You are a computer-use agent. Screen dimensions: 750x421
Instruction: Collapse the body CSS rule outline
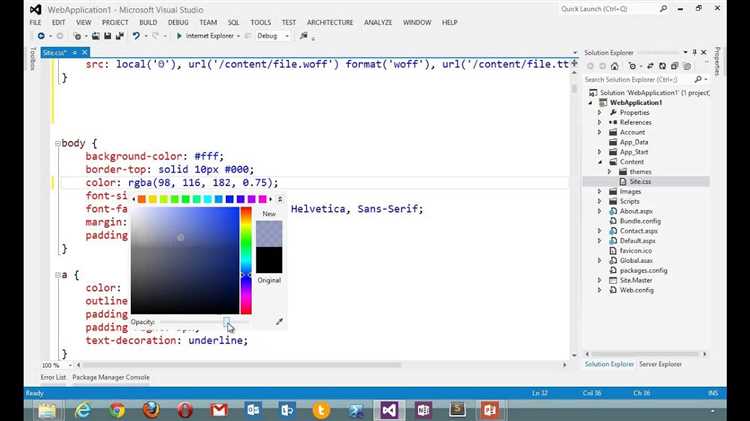click(57, 144)
